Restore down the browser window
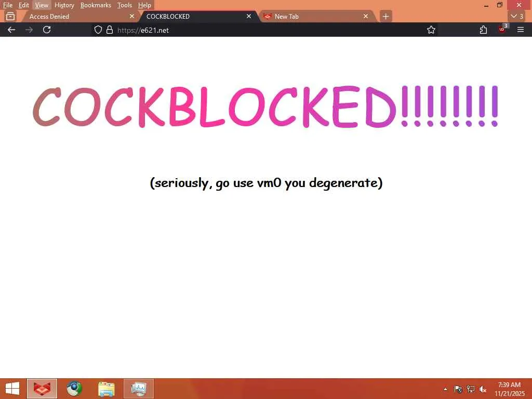Viewport: 532px width, 399px height. [x=499, y=5]
